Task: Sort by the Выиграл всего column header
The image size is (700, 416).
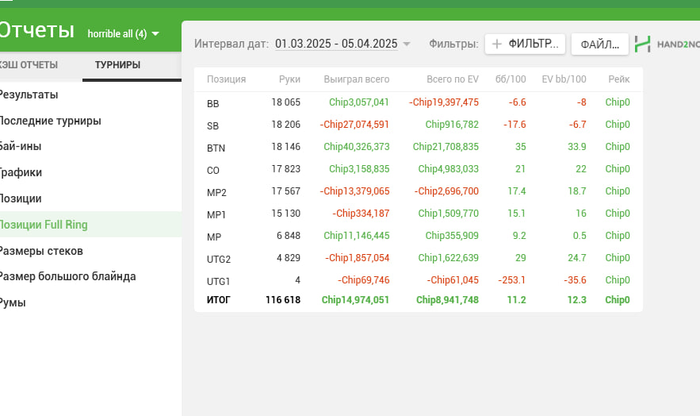Action: [x=356, y=79]
